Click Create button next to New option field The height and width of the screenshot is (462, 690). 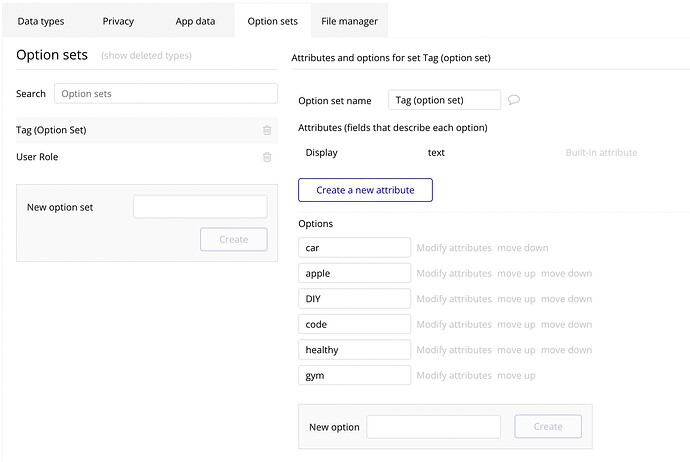point(547,427)
